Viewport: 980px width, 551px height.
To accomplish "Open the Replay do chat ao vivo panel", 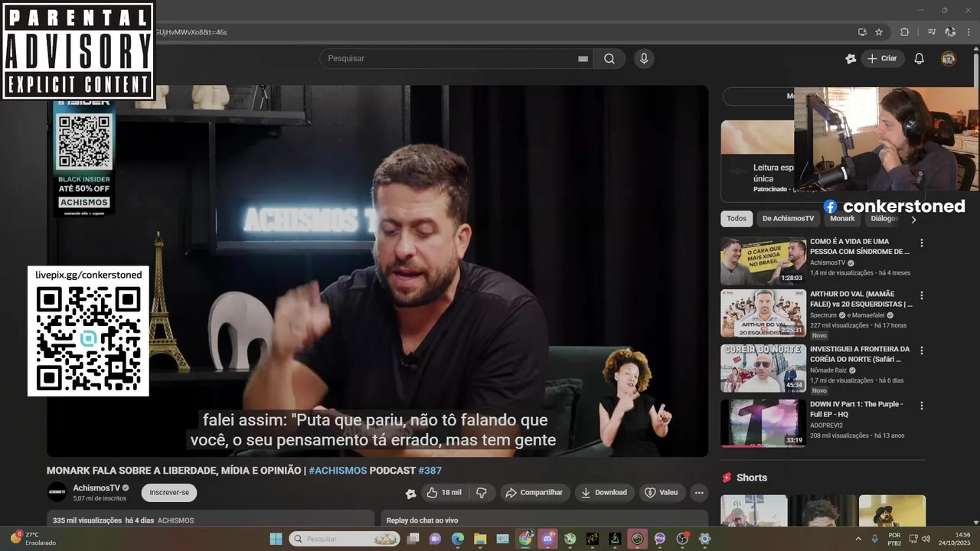I will click(544, 519).
